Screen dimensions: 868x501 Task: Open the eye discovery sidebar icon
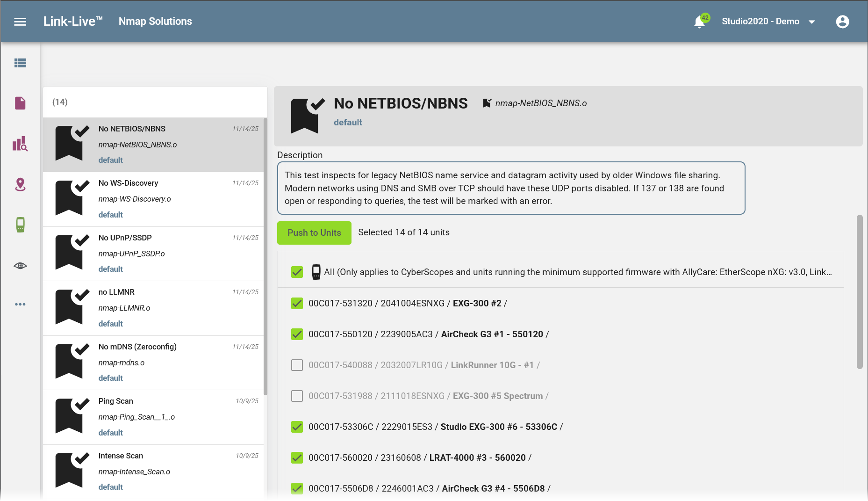(x=20, y=266)
